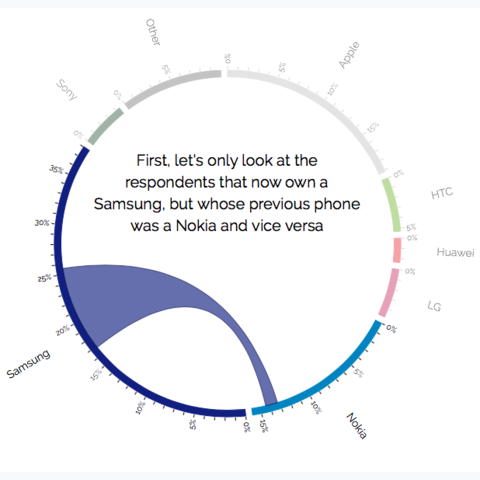Select the Huawei brand label
Viewport: 480px width, 480px height.
pyautogui.click(x=455, y=252)
